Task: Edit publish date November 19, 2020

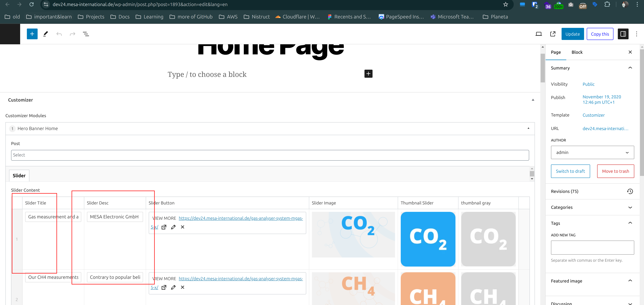Action: pos(602,100)
